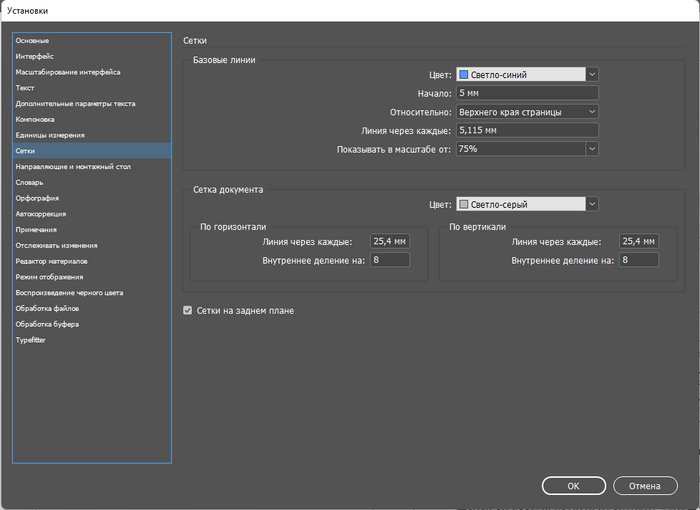
Task: Select the Орфография category
Action: tap(36, 198)
